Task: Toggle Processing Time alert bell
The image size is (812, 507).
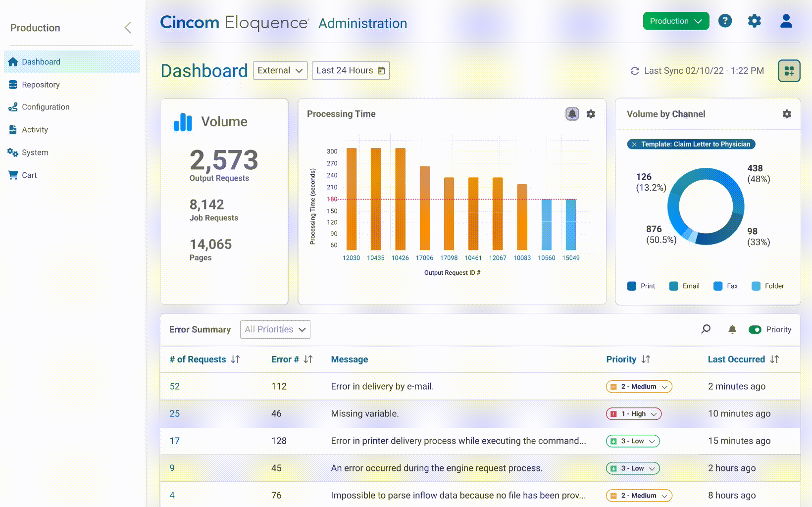Action: [x=572, y=114]
